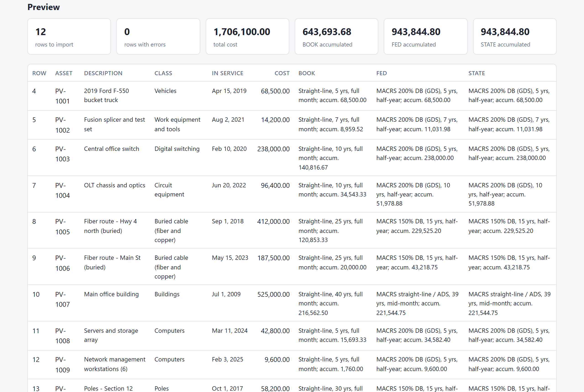Click the 'Apr 15, 2019' in-service date
This screenshot has height=392, width=584.
229,91
